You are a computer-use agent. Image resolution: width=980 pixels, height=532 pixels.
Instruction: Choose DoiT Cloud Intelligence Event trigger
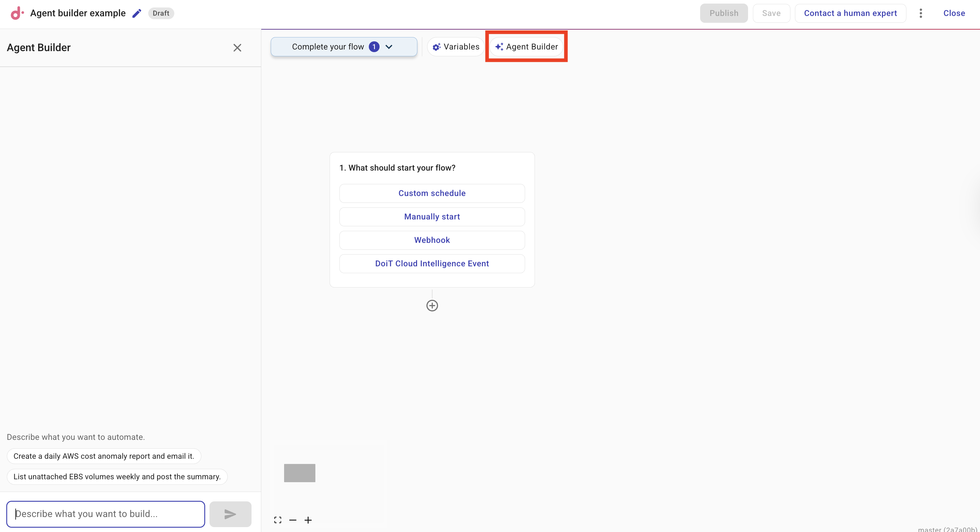[432, 263]
